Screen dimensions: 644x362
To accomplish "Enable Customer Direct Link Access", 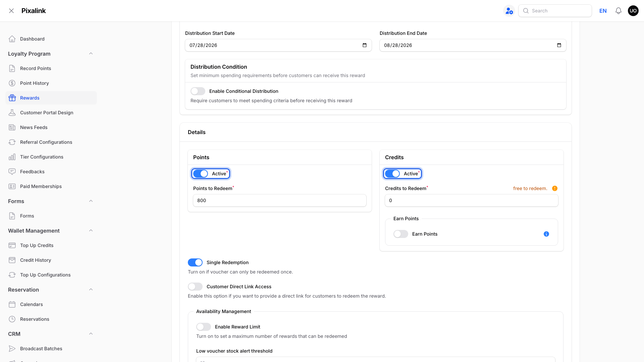I will 195,287.
